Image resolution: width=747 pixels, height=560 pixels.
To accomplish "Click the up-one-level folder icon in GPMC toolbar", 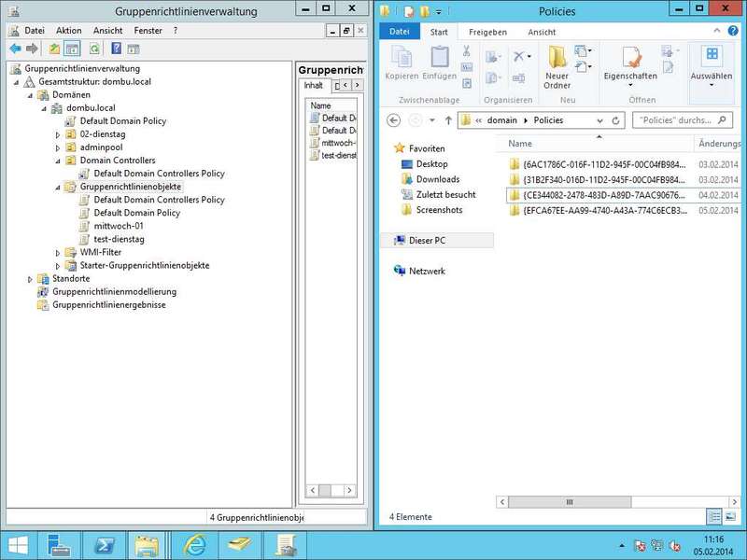I will click(x=55, y=49).
